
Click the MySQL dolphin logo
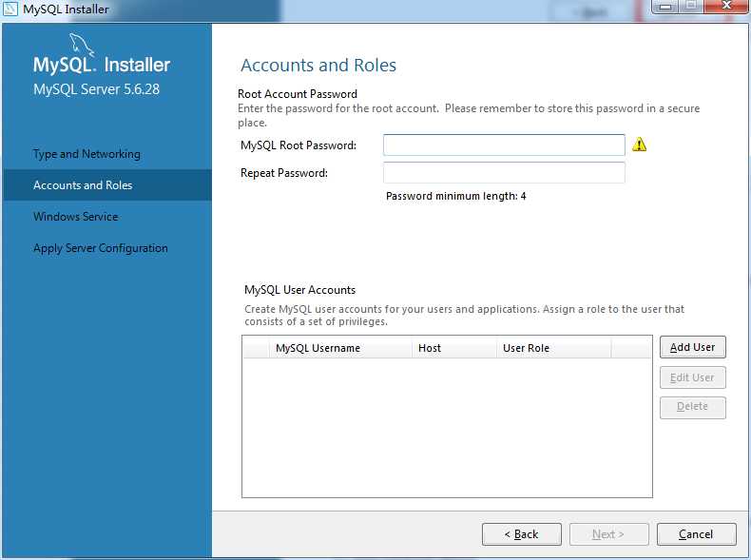[x=81, y=45]
